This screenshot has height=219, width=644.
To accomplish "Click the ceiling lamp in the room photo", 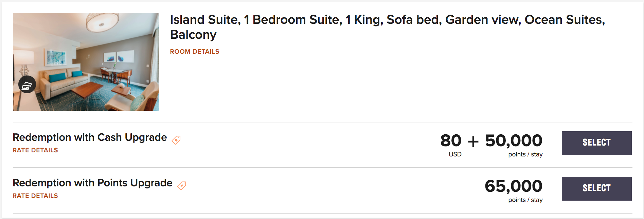I will [x=102, y=22].
